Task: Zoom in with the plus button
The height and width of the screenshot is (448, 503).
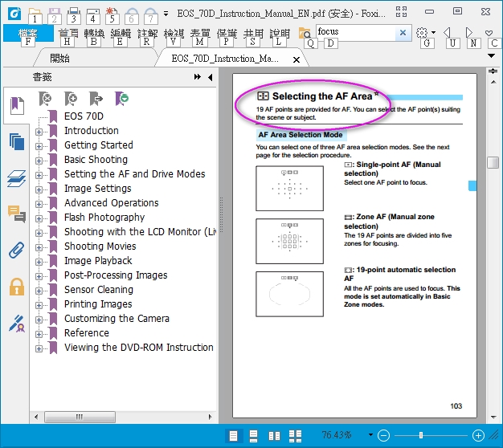Action: click(x=478, y=435)
